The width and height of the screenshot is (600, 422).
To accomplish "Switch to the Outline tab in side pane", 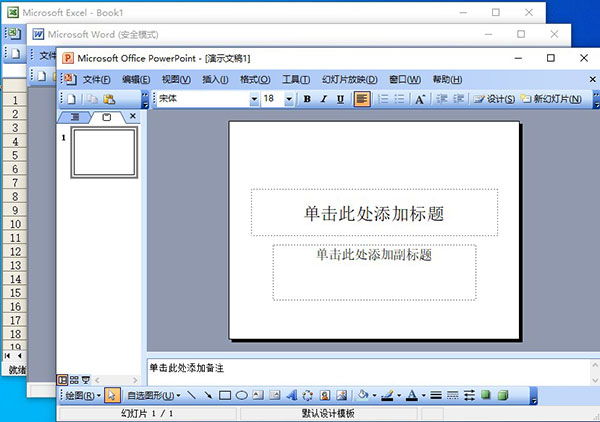I will (x=75, y=117).
